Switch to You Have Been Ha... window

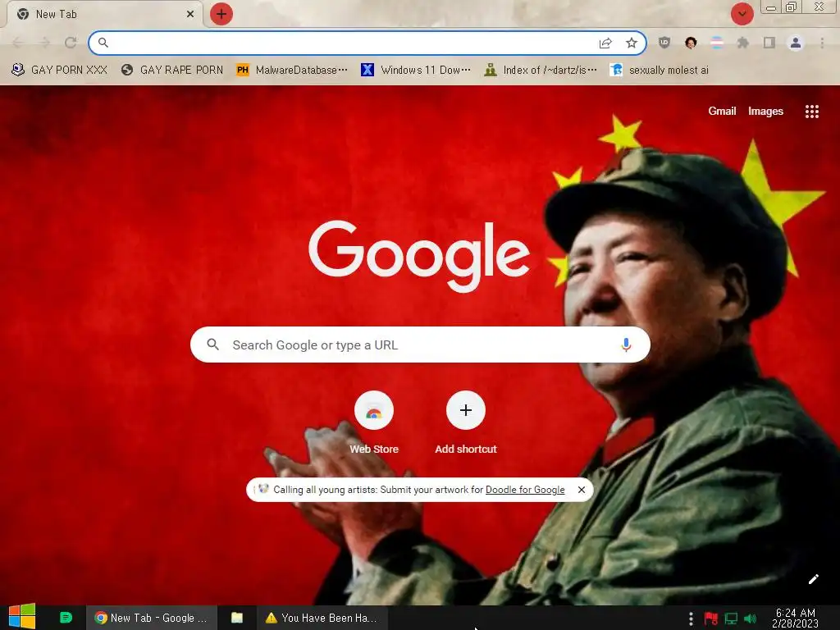tap(322, 618)
